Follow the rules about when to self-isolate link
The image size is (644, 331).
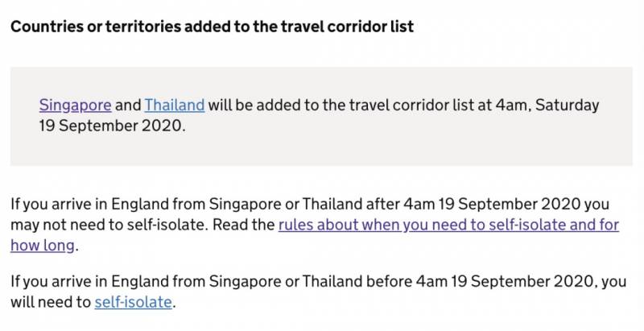pyautogui.click(x=448, y=225)
